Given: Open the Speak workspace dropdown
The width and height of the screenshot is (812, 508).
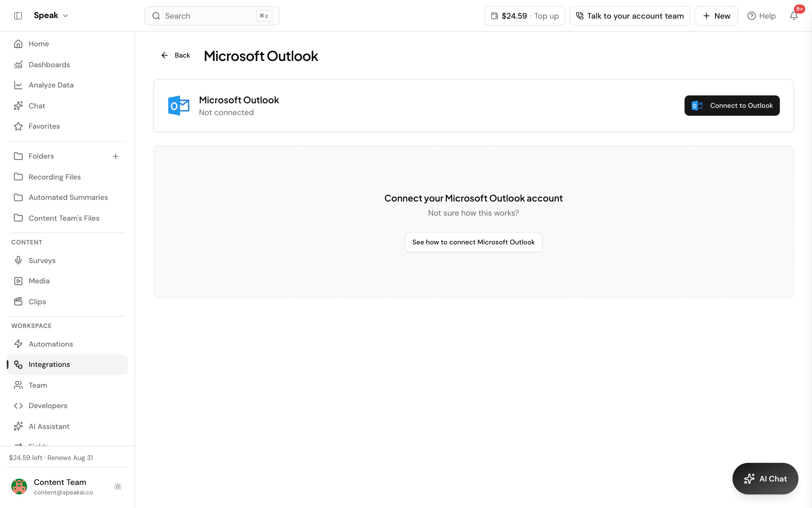Looking at the screenshot, I should [x=51, y=16].
